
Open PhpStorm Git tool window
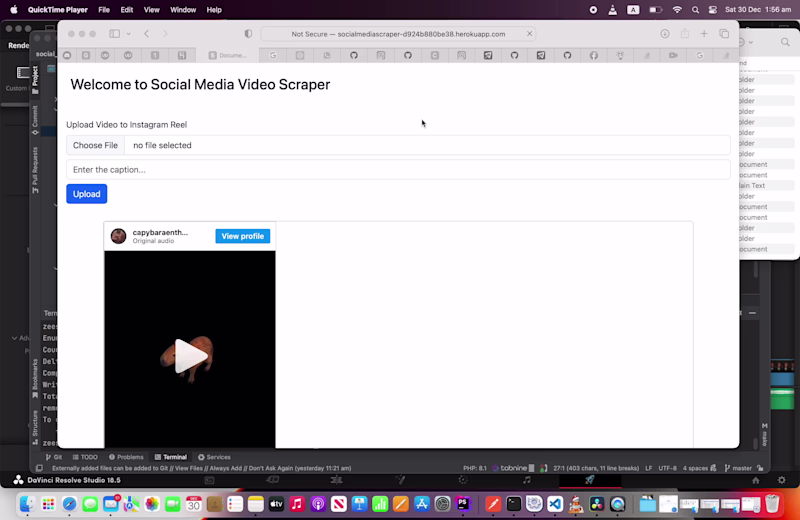pos(54,457)
